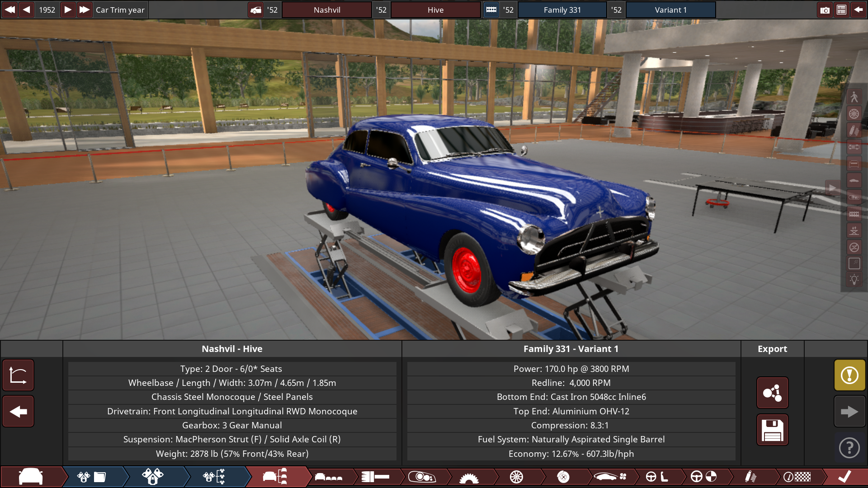The image size is (868, 488).
Task: Toggle the walking person view icon
Action: coord(854,97)
